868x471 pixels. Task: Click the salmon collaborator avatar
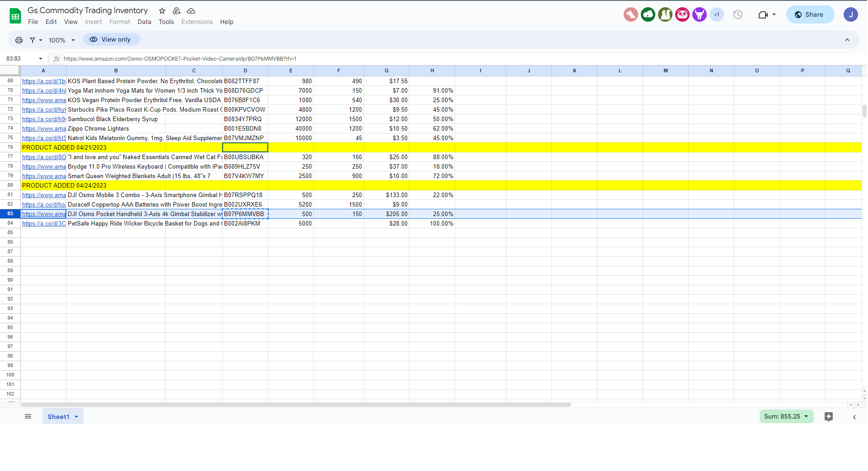tap(631, 15)
